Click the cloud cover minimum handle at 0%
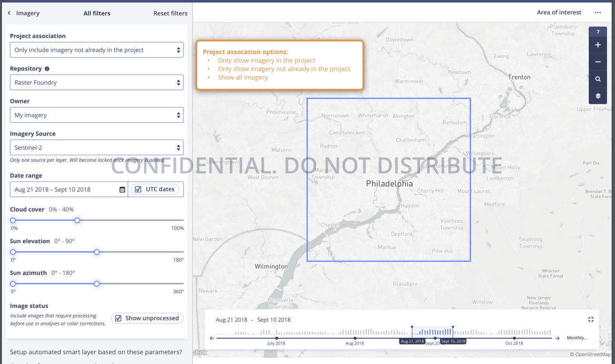This screenshot has height=364, width=615. (x=13, y=220)
